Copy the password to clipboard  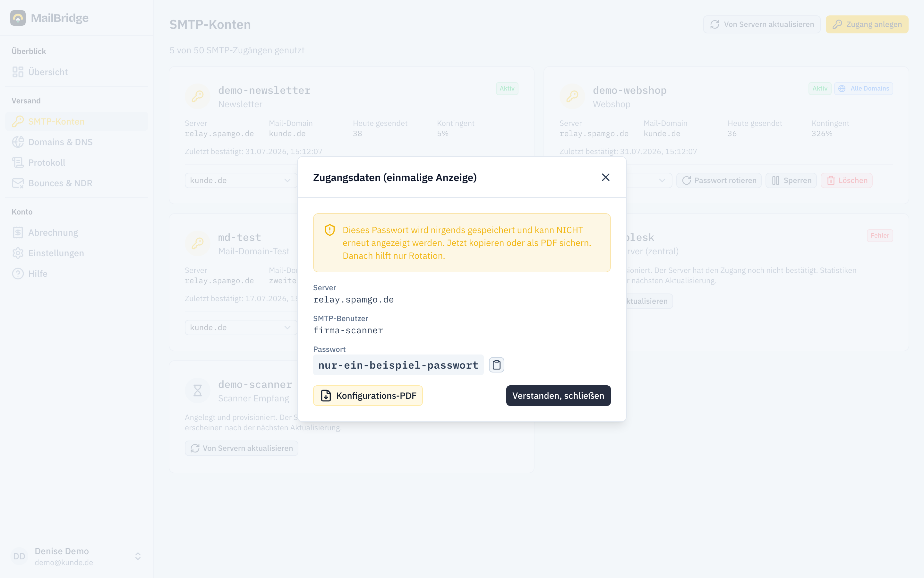(496, 365)
